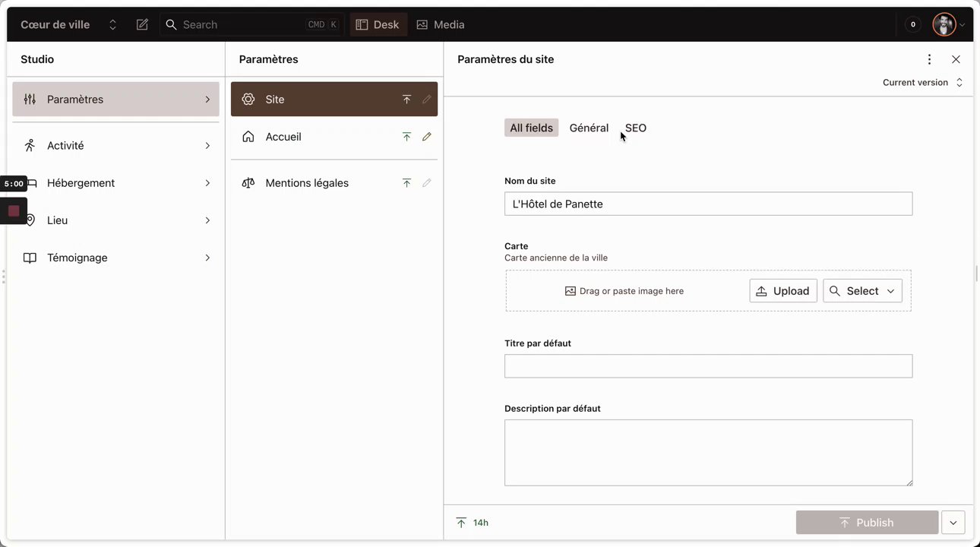This screenshot has height=547, width=980.
Task: Open publish actions chevron menu
Action: 953,523
